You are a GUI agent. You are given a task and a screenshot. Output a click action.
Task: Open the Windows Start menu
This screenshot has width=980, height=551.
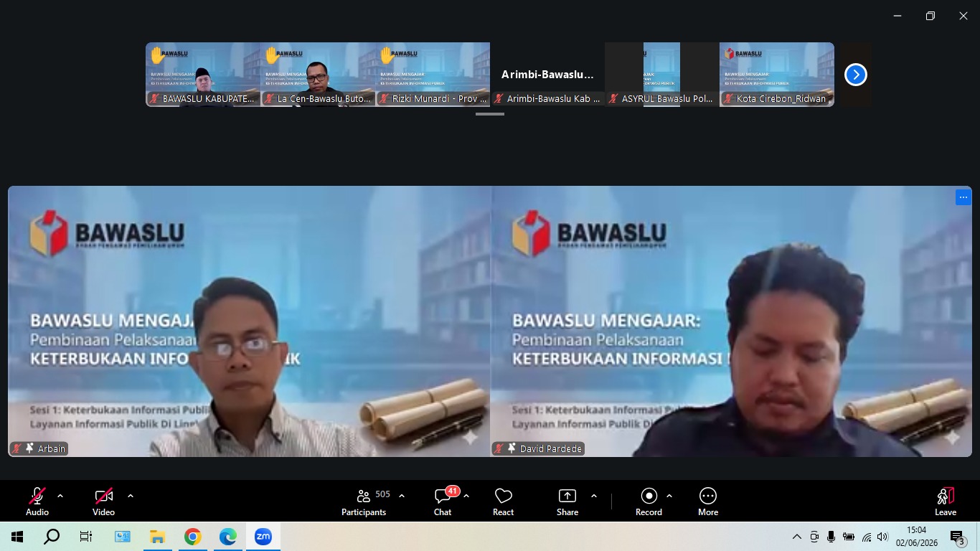[17, 537]
